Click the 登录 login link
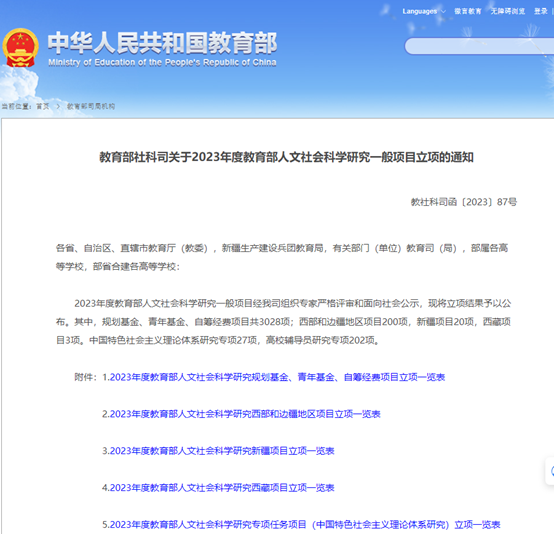Screen dimensions: 554x534 [541, 11]
